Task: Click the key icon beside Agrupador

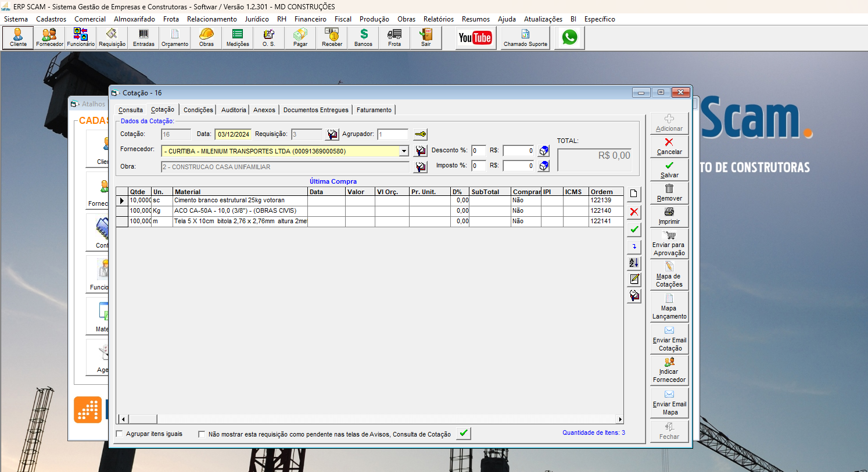Action: click(x=420, y=134)
